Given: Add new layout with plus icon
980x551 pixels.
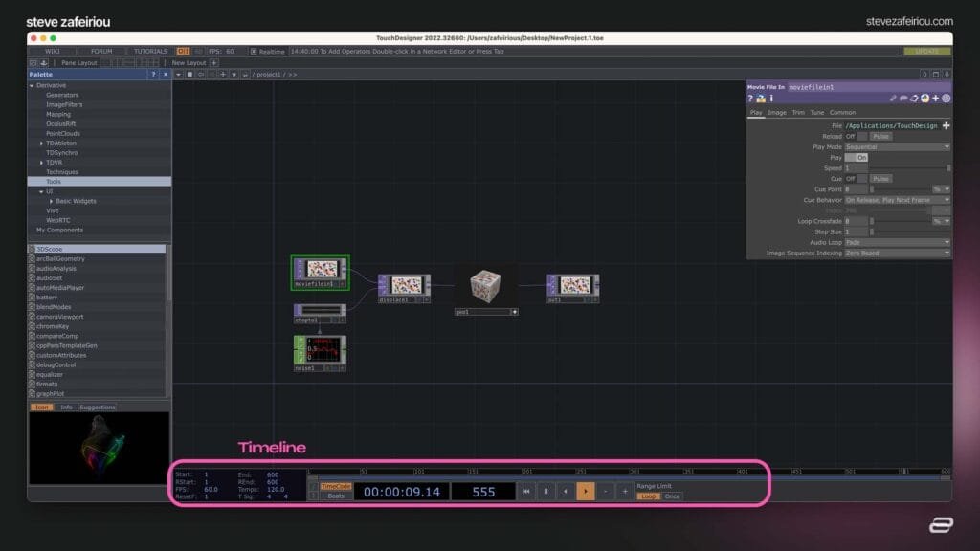Looking at the screenshot, I should (x=213, y=62).
